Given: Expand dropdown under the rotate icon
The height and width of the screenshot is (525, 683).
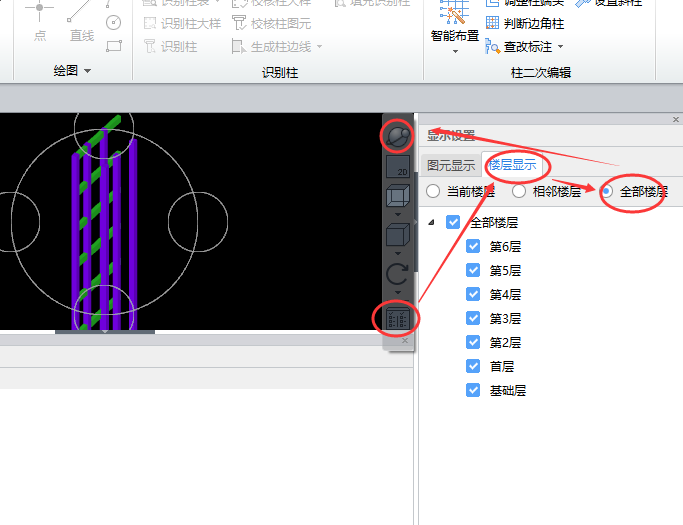Looking at the screenshot, I should 398,292.
